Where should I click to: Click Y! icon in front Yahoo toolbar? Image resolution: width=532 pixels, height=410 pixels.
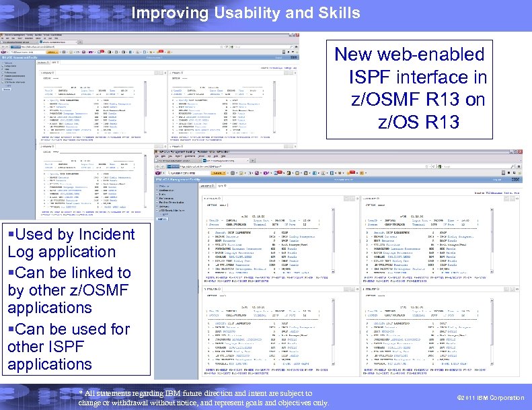coord(266,173)
